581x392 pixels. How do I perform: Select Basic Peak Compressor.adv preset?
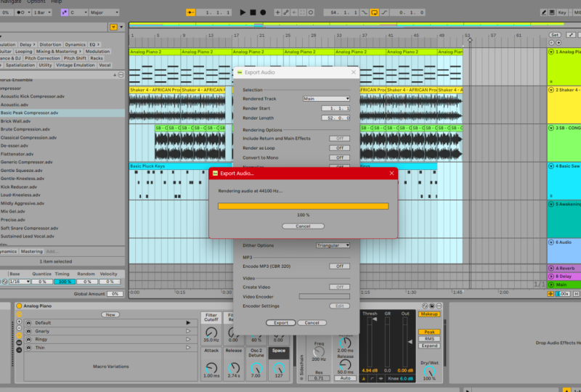[x=62, y=113]
